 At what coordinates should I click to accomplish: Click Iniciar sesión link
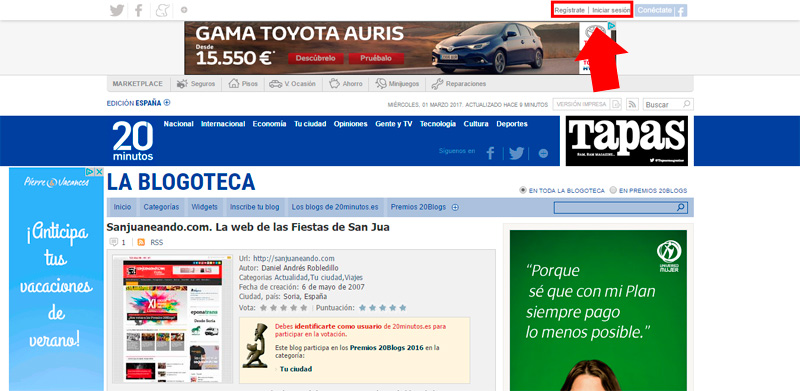point(611,10)
